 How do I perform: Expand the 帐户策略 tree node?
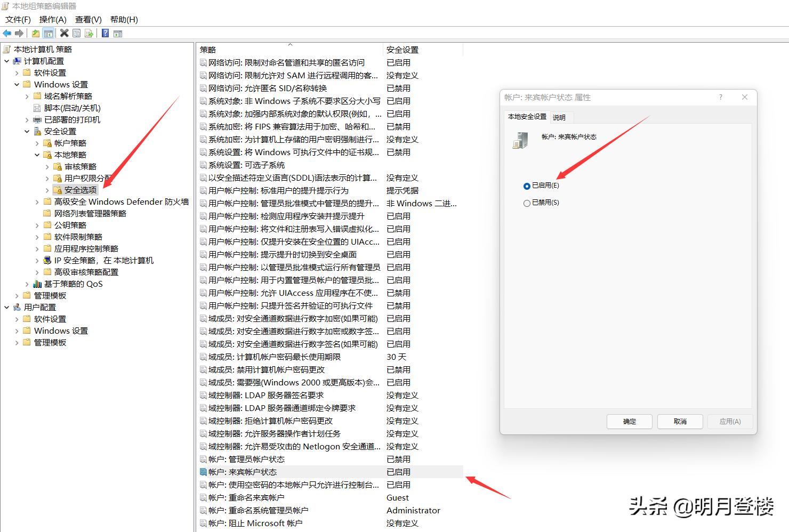(36, 143)
